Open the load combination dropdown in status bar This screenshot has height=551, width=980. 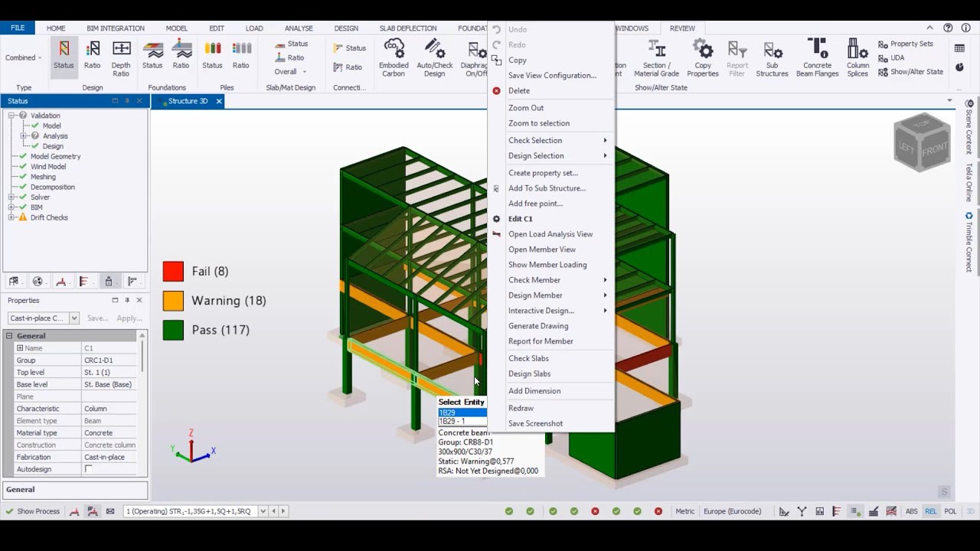click(x=263, y=511)
